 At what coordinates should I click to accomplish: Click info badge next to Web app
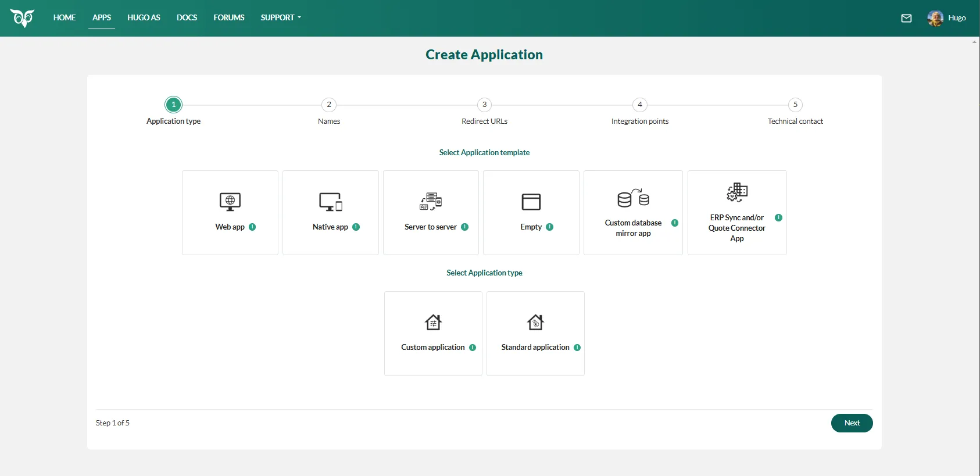(252, 227)
